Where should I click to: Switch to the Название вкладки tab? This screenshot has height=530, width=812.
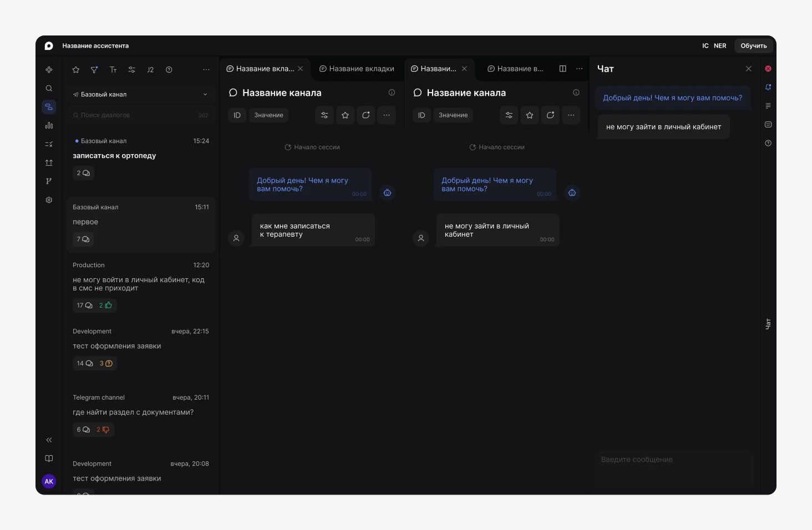point(357,69)
